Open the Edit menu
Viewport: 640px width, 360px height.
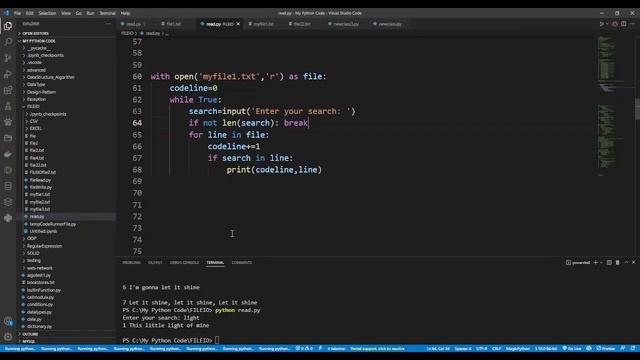point(29,13)
